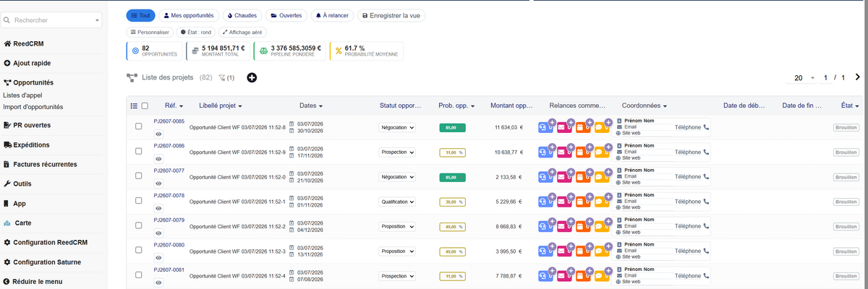
Task: Open the status dropdown showing Qualification
Action: point(398,202)
